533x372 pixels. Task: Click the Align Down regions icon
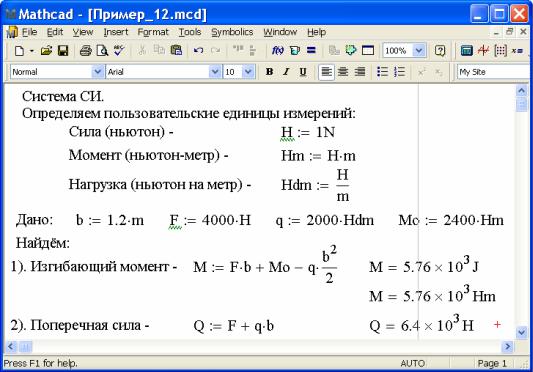tap(253, 51)
